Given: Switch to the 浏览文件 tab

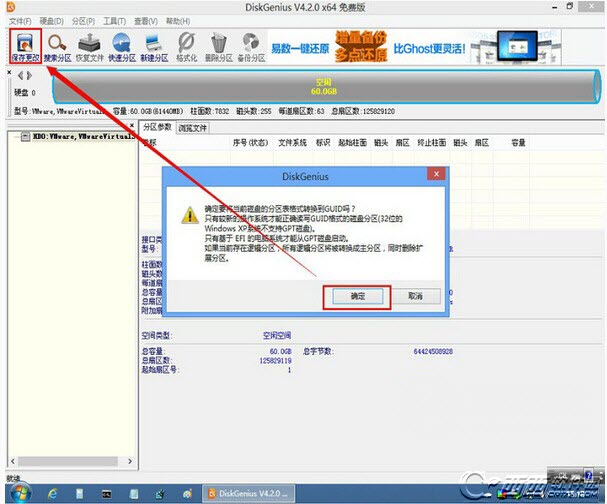Looking at the screenshot, I should click(192, 128).
